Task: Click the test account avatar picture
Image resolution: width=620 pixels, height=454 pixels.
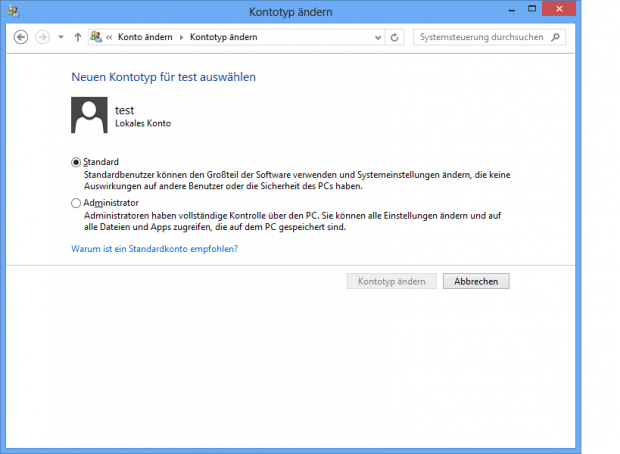Action: 89,115
